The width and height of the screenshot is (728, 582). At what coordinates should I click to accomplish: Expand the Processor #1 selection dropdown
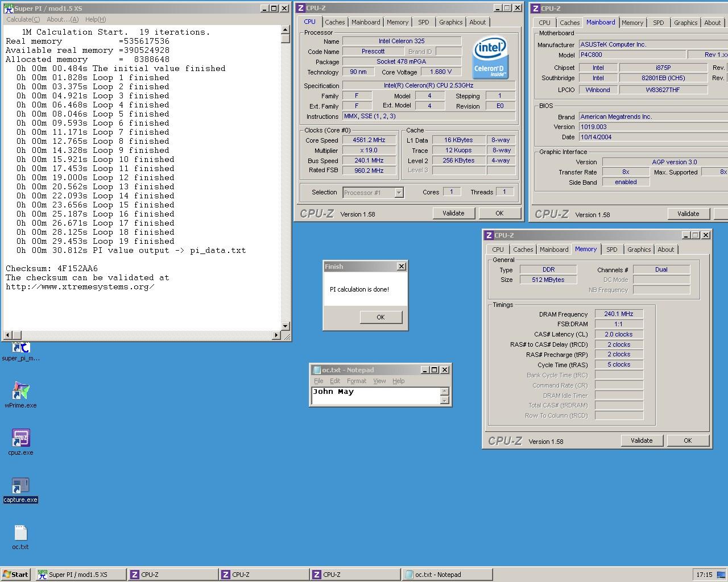click(399, 193)
